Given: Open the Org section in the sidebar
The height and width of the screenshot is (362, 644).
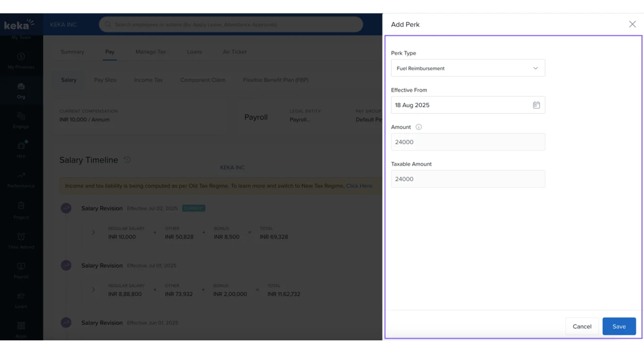Looking at the screenshot, I should [21, 91].
